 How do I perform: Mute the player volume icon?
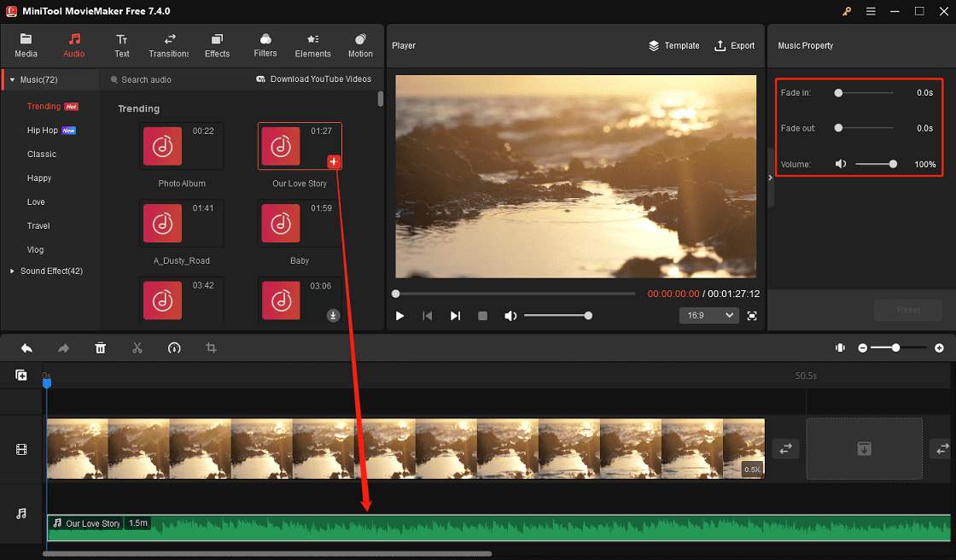tap(510, 316)
